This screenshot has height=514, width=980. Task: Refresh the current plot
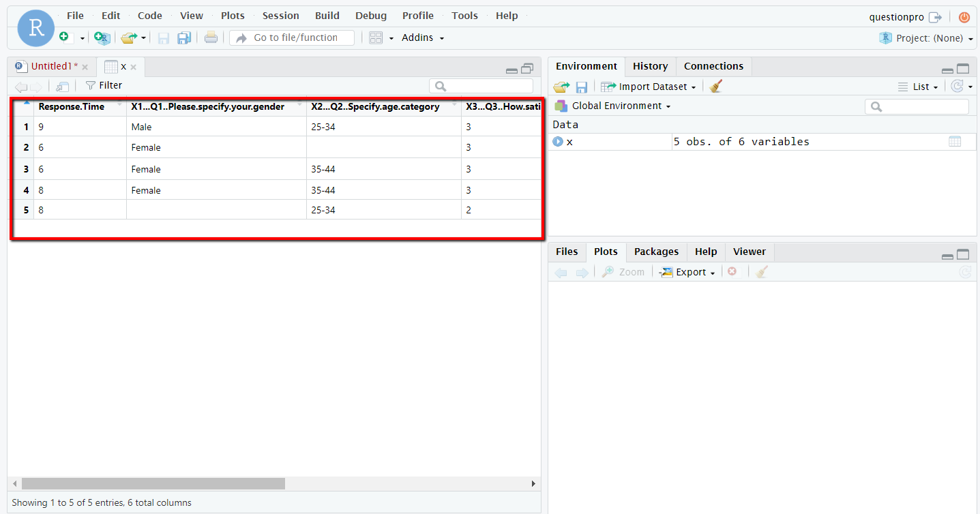coord(964,272)
